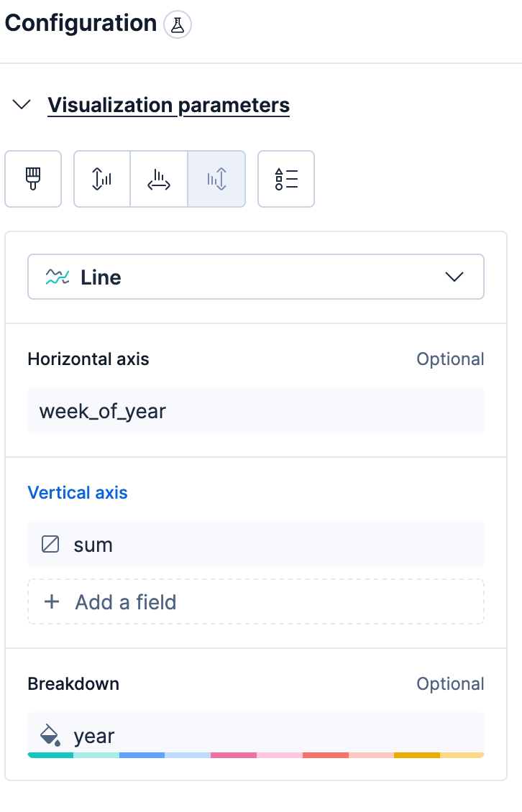The image size is (522, 812).
Task: Open the Line chart type dropdown
Action: pos(255,277)
